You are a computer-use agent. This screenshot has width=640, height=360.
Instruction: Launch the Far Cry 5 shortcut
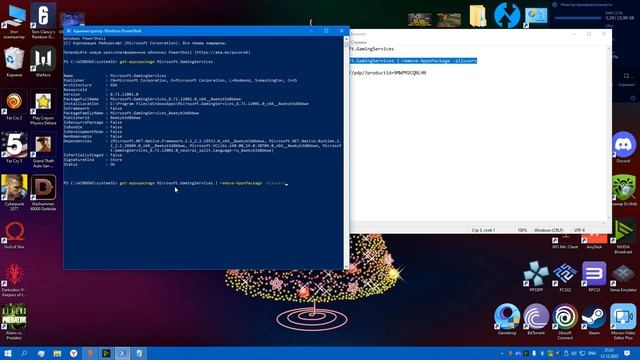(14, 148)
